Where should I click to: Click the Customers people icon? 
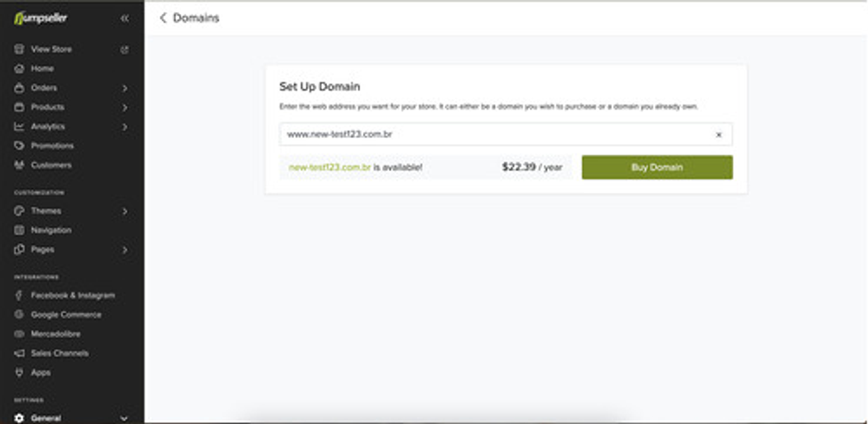point(19,165)
